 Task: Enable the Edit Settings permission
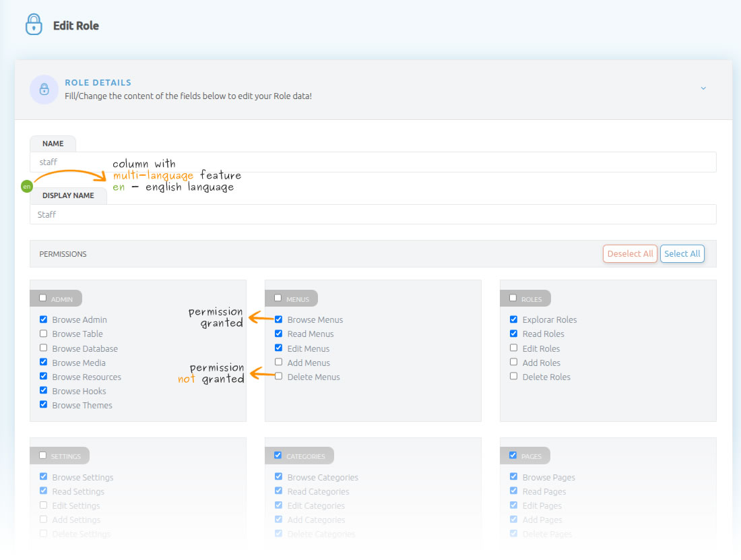coord(44,505)
